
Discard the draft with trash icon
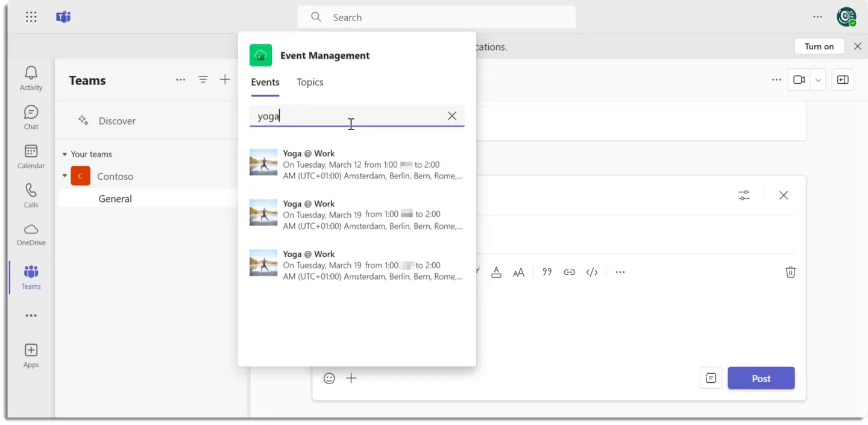790,272
